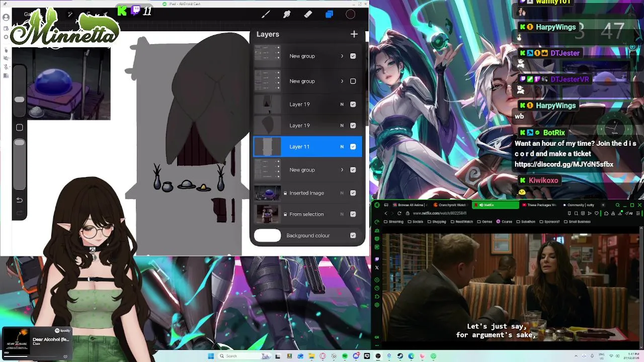Image resolution: width=644 pixels, height=362 pixels.
Task: Open the Shopping bookmarks folder
Action: [437, 222]
